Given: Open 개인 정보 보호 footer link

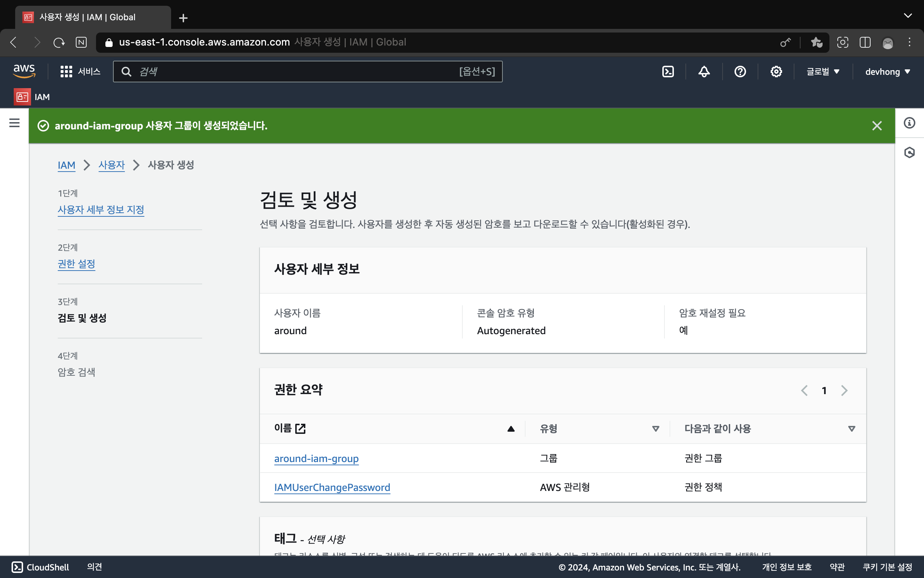Looking at the screenshot, I should [x=786, y=567].
